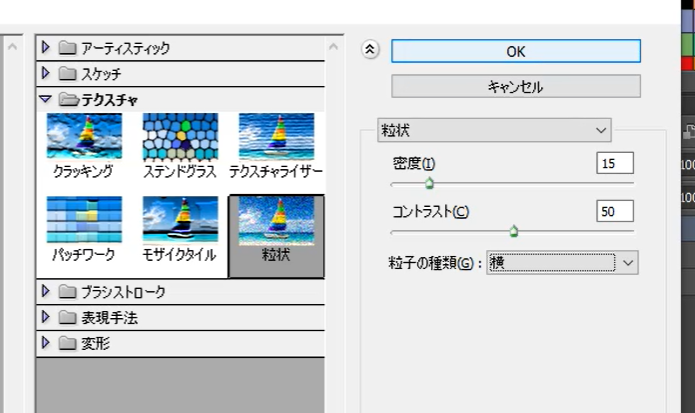Select the ステンドグラス filter thumbnail
The image size is (695, 413).
[x=180, y=137]
